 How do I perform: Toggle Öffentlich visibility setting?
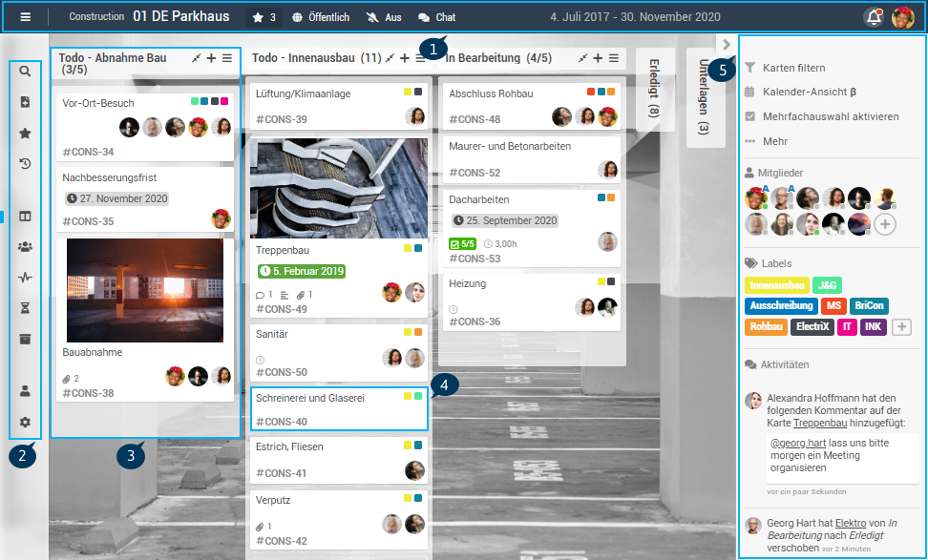click(321, 18)
